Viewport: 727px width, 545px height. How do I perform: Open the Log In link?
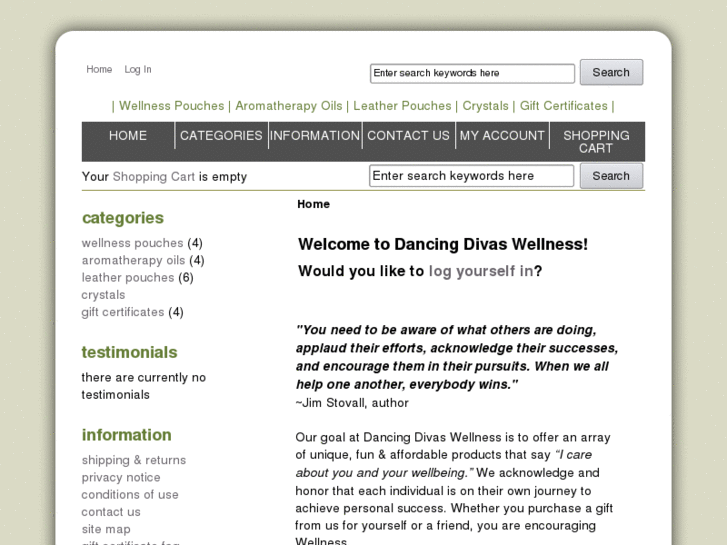click(x=138, y=70)
